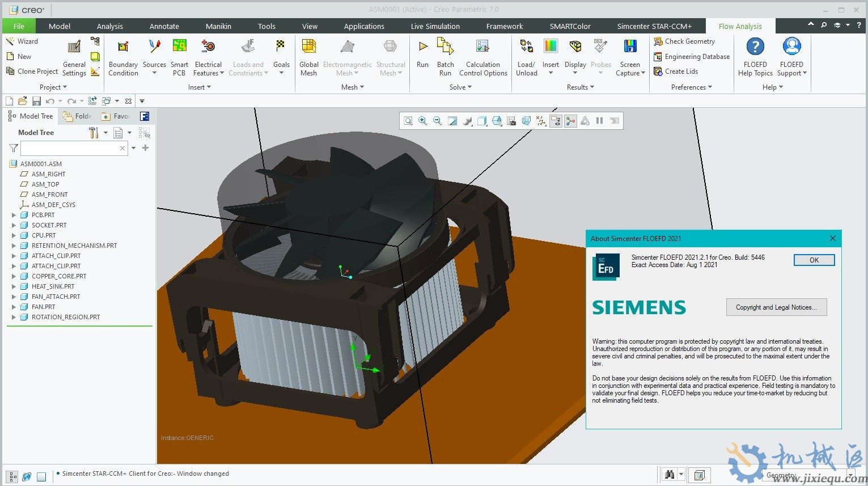Open Calculation Control Options

tap(482, 55)
